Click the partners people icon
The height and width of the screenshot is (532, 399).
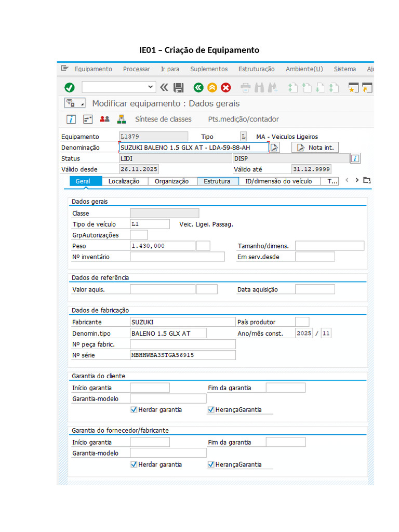coord(104,119)
